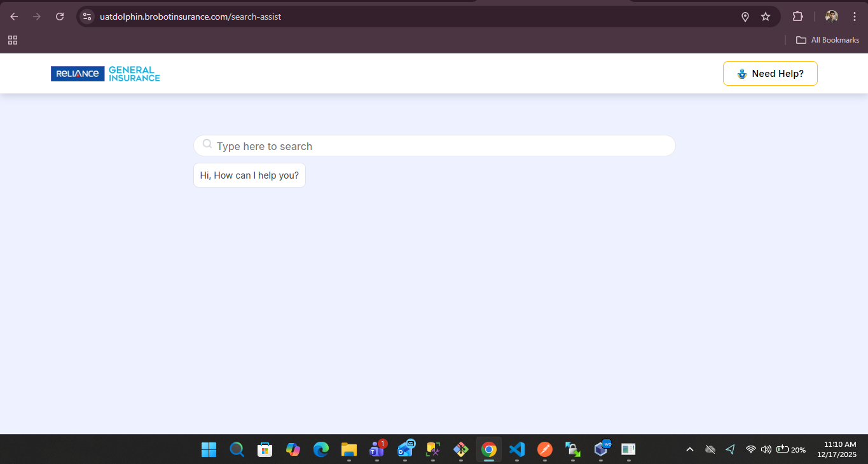Screen dimensions: 868x464
Task: Select the 'Hi, How can I help you?' suggestion
Action: click(x=249, y=175)
